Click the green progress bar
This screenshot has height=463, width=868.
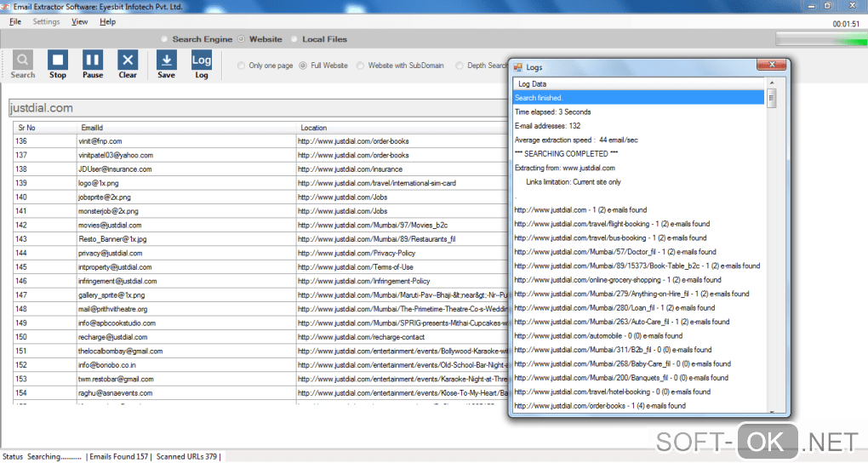click(821, 39)
